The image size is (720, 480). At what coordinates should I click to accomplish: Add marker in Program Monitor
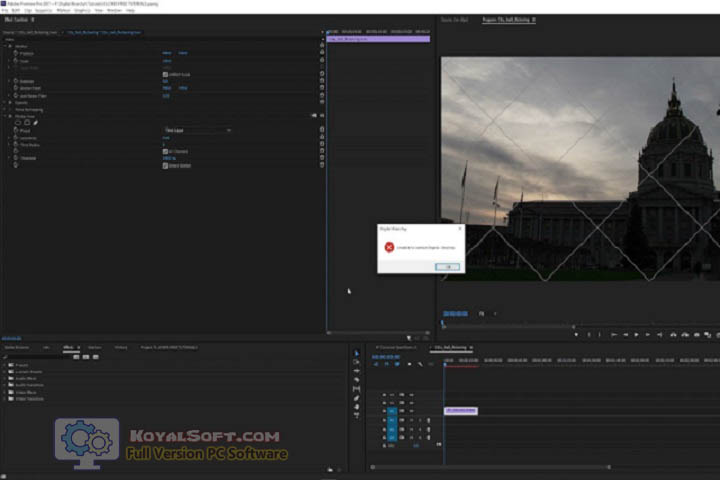(x=576, y=335)
